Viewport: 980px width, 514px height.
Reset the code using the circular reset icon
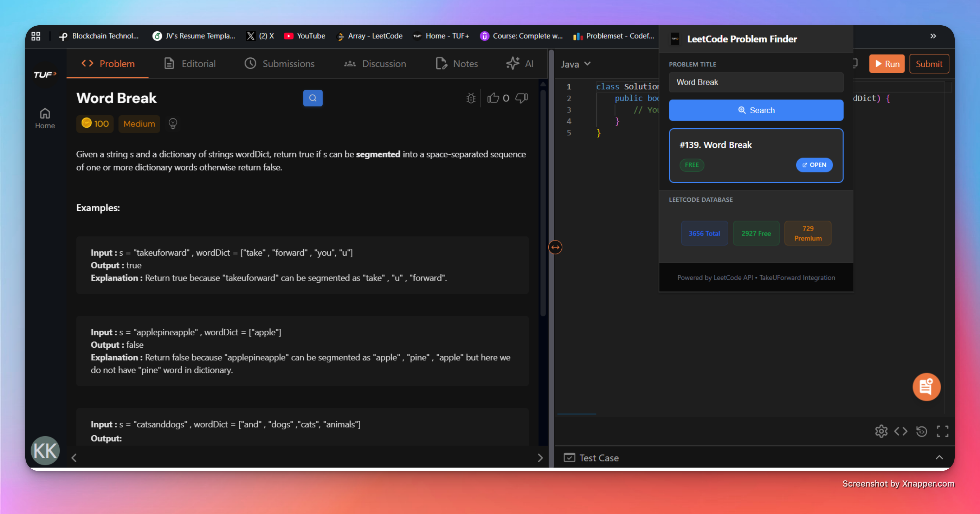pyautogui.click(x=922, y=431)
